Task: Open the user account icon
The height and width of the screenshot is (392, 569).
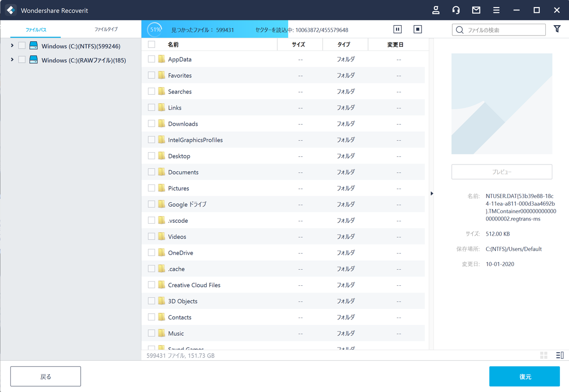Action: 436,10
